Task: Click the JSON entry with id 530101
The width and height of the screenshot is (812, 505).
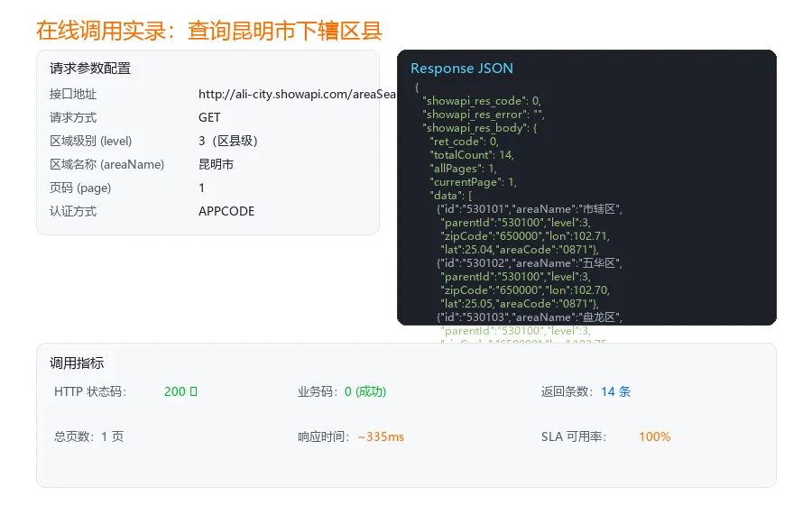Action: pos(530,208)
